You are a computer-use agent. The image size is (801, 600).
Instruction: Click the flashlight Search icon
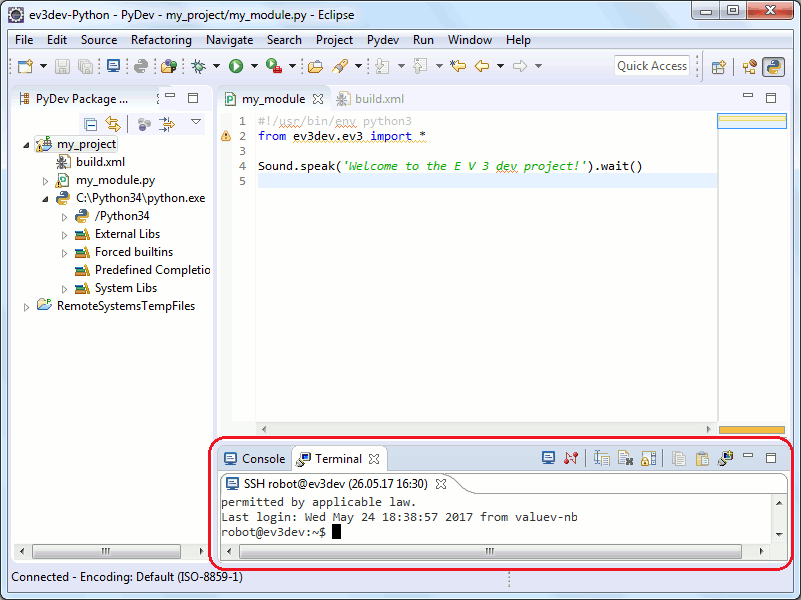(x=340, y=66)
